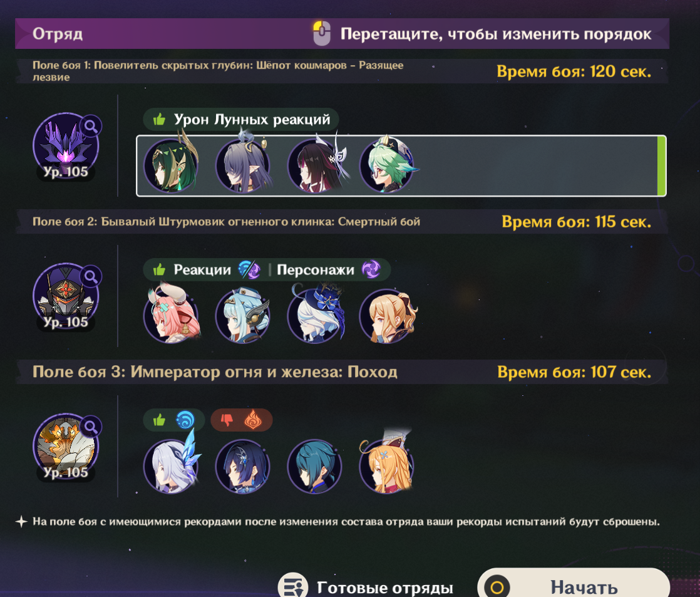This screenshot has width=700, height=597.
Task: Click the Урон Лунных реакций recommendation tag
Action: tap(241, 119)
